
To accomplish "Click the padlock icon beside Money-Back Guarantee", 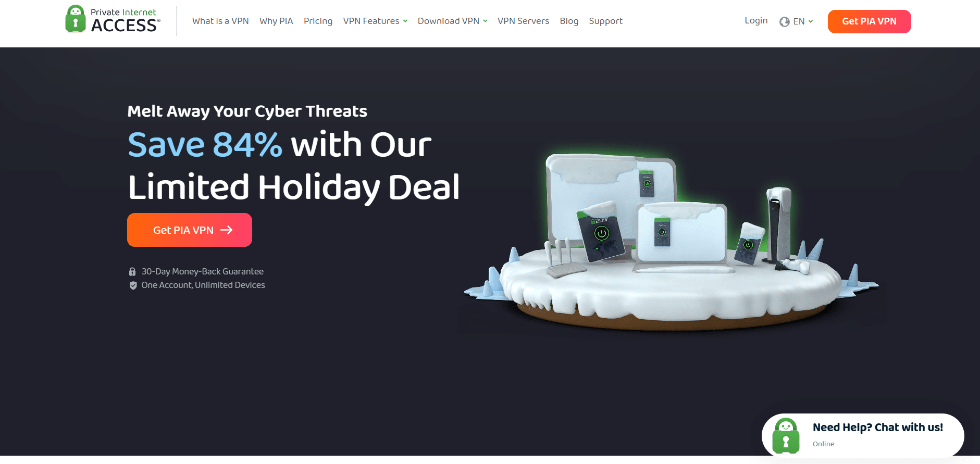I will point(132,272).
